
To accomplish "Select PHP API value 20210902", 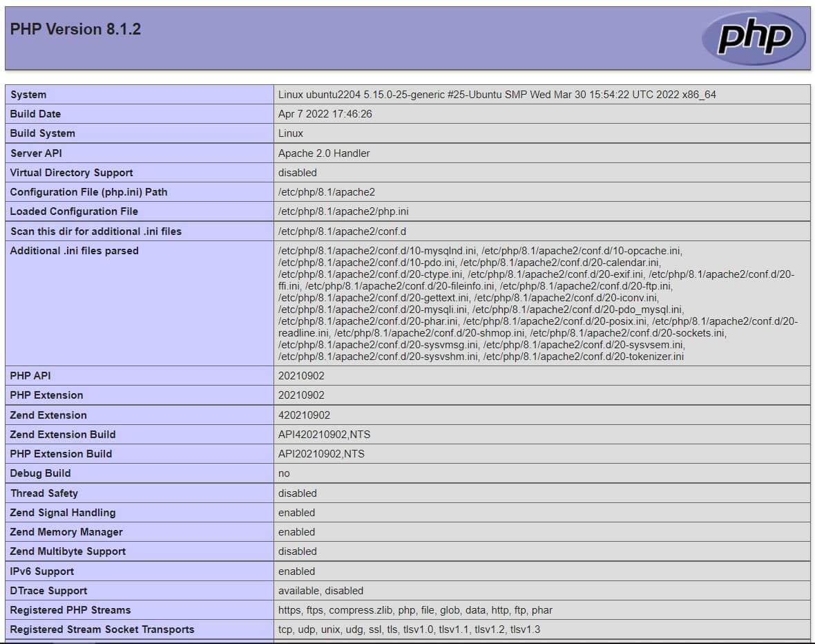I will coord(301,376).
